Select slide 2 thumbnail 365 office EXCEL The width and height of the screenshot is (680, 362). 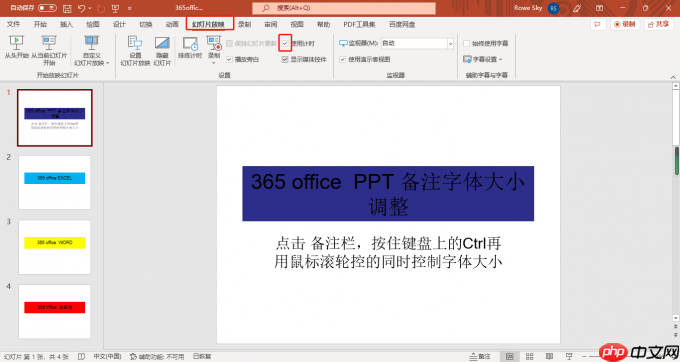pyautogui.click(x=55, y=183)
